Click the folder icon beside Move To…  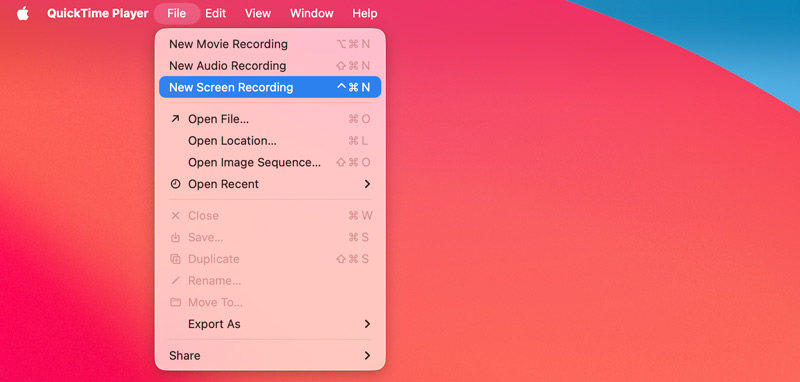176,302
